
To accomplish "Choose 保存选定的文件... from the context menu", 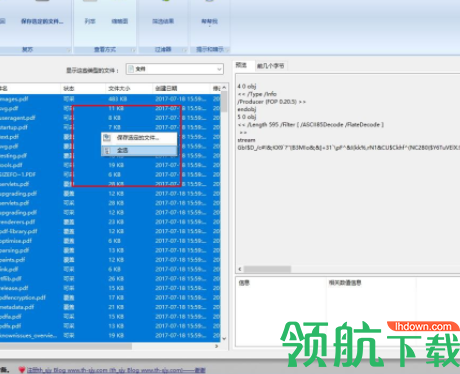I will [x=139, y=138].
